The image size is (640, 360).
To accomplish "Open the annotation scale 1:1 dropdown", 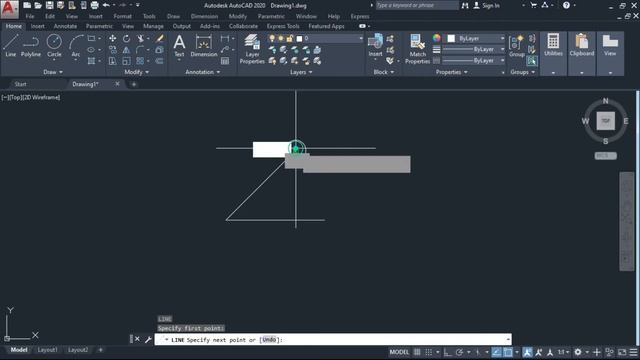I will click(564, 352).
